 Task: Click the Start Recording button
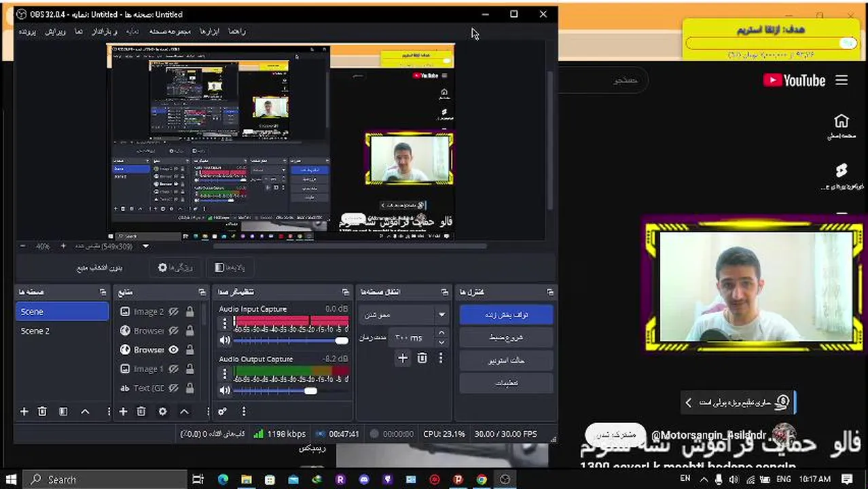coord(506,338)
